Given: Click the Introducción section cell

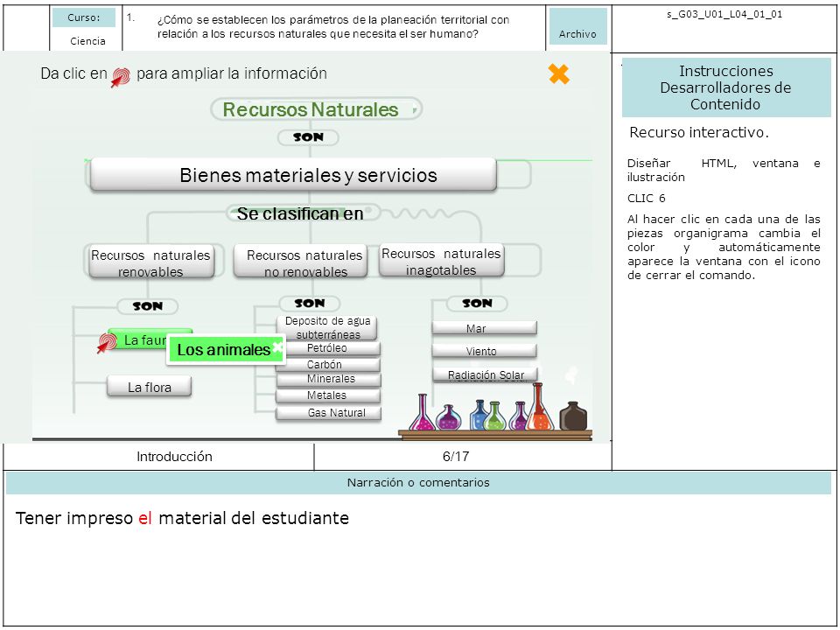Looking at the screenshot, I should point(174,457).
